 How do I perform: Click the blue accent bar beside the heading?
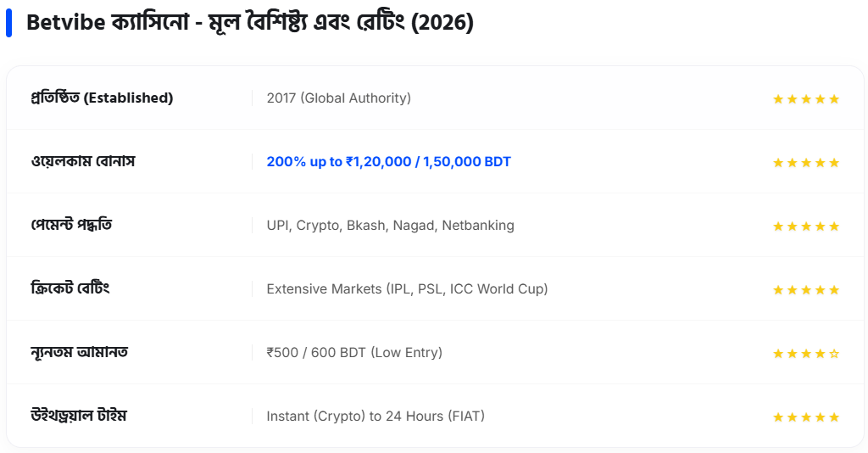(9, 23)
